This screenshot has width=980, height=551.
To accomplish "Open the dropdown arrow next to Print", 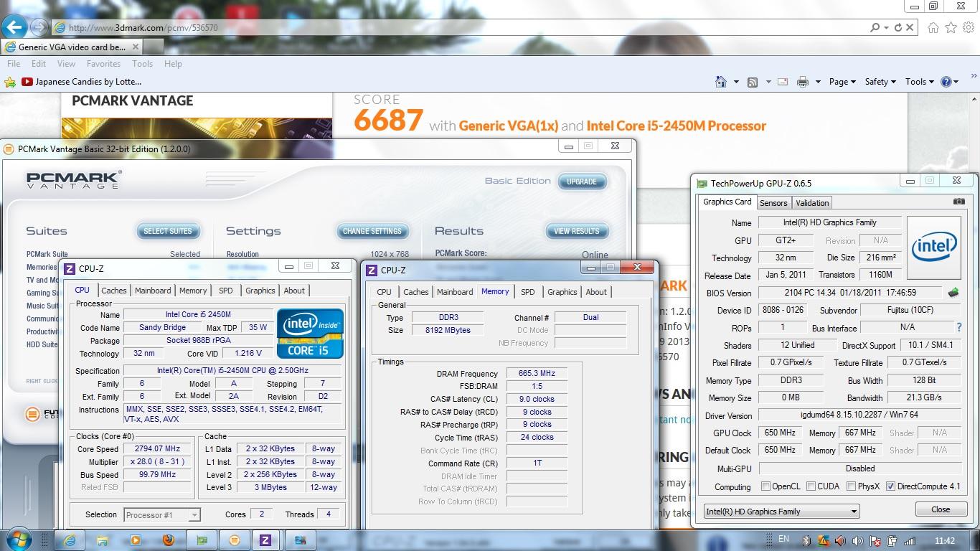I will 818,82.
